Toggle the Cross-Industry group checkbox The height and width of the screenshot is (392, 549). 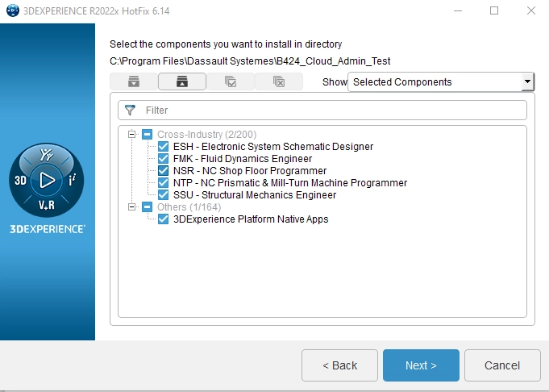[x=147, y=134]
